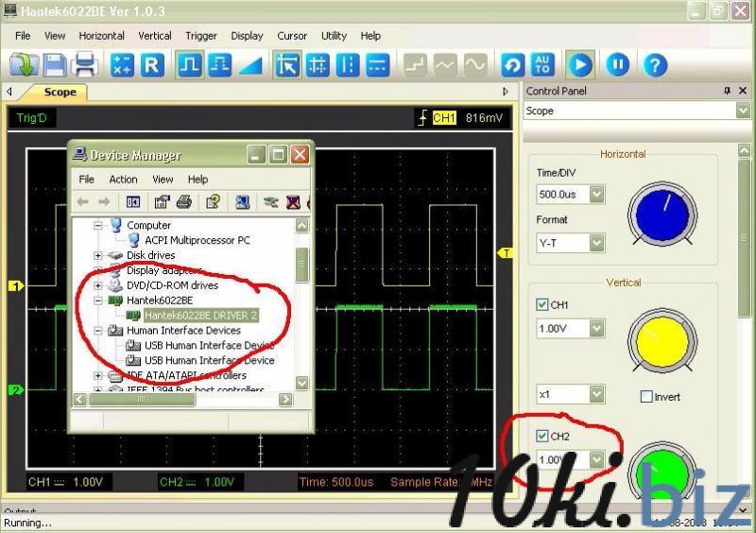
Task: Click Device Manager help question icon
Action: (x=214, y=201)
